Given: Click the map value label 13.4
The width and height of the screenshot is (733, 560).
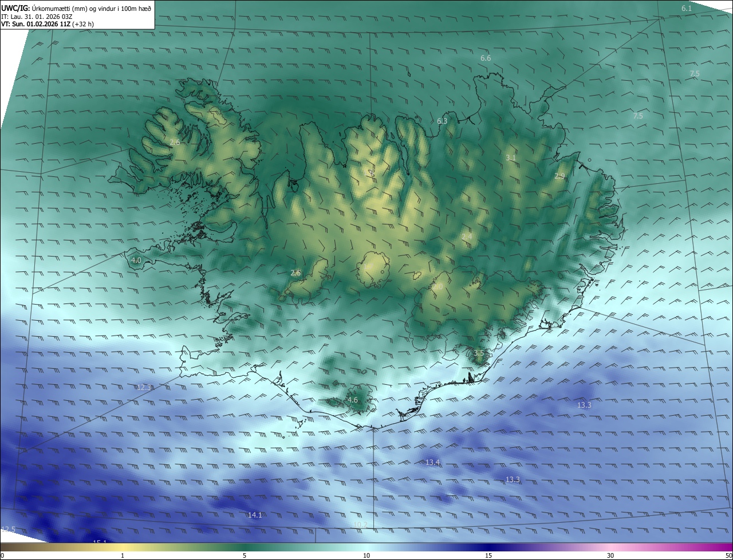Looking at the screenshot, I should click(x=433, y=463).
